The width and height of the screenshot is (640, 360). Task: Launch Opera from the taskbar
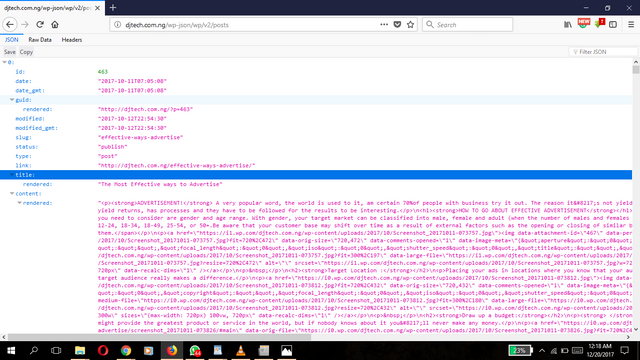[x=103, y=351]
